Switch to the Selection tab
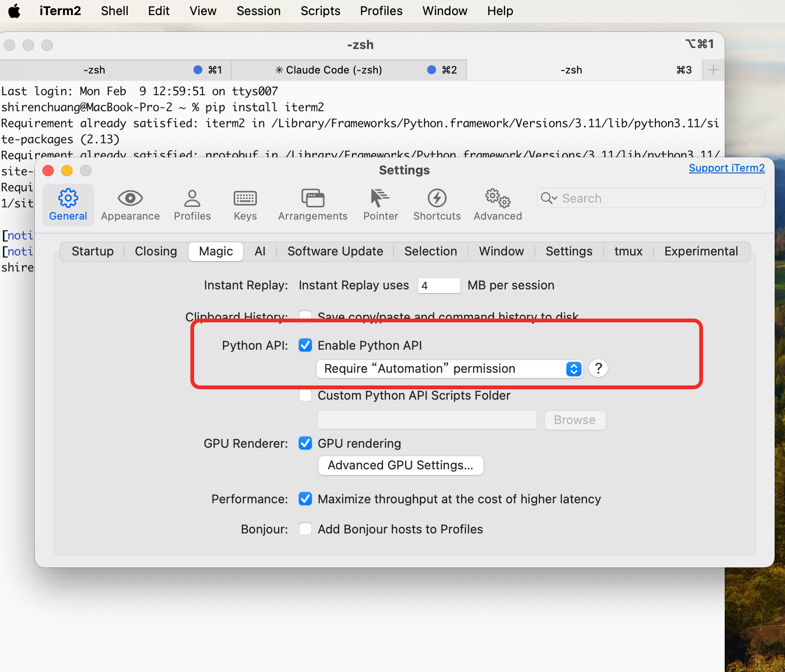The height and width of the screenshot is (672, 785). (431, 251)
